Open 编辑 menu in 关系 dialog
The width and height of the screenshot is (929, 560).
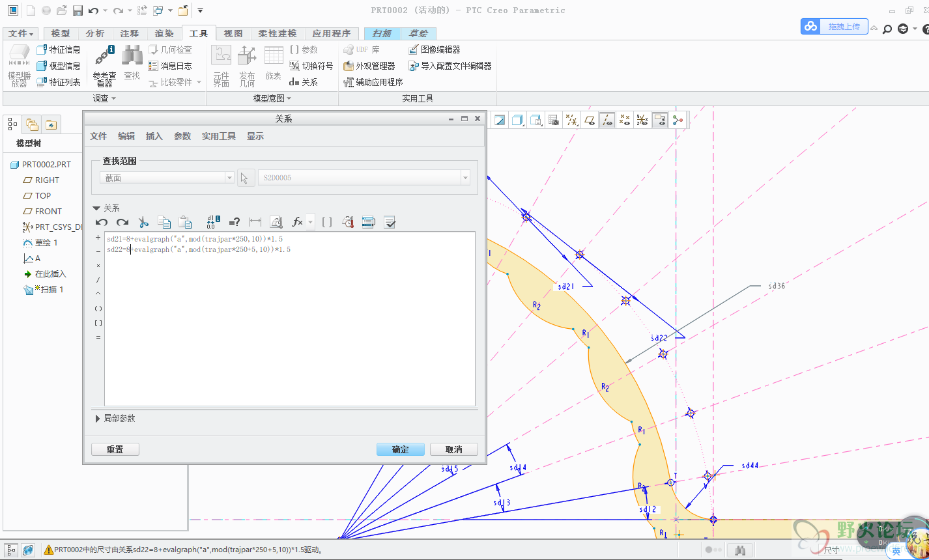pyautogui.click(x=126, y=136)
